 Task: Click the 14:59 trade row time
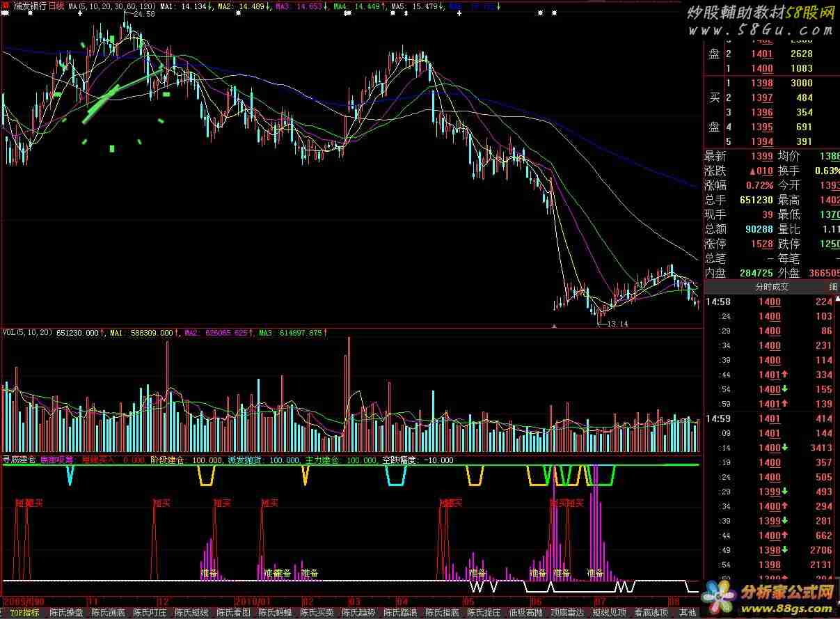click(718, 418)
